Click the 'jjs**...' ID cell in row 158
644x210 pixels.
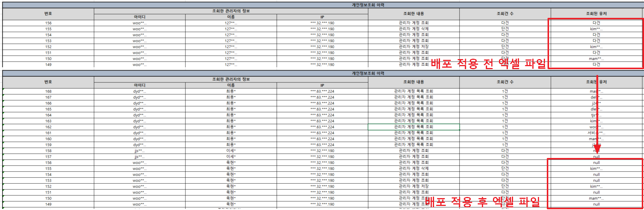point(139,151)
